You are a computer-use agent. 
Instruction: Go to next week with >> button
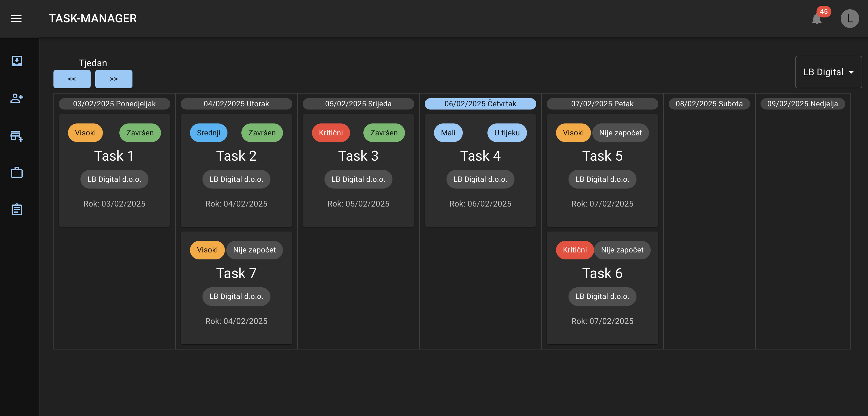click(114, 79)
